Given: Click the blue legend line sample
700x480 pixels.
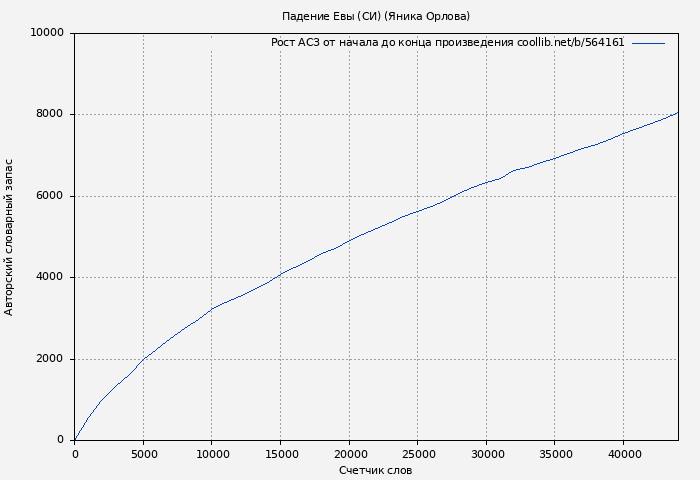Looking at the screenshot, I should (648, 43).
